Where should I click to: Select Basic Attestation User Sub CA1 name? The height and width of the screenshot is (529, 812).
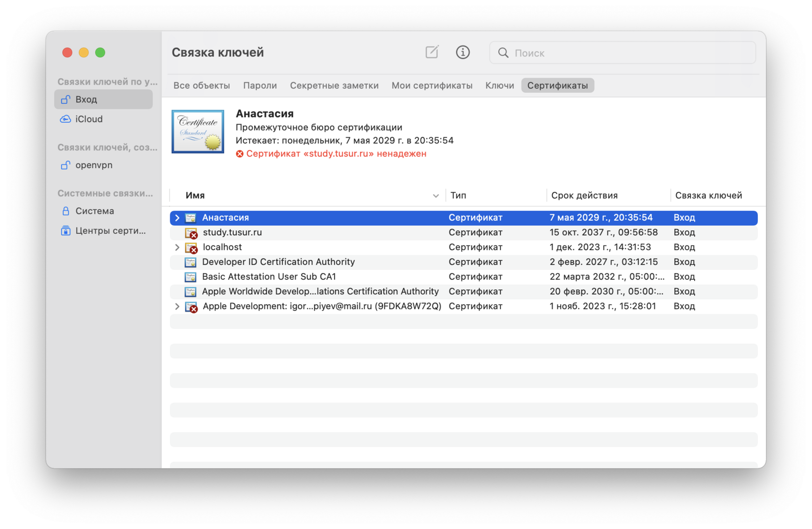269,277
